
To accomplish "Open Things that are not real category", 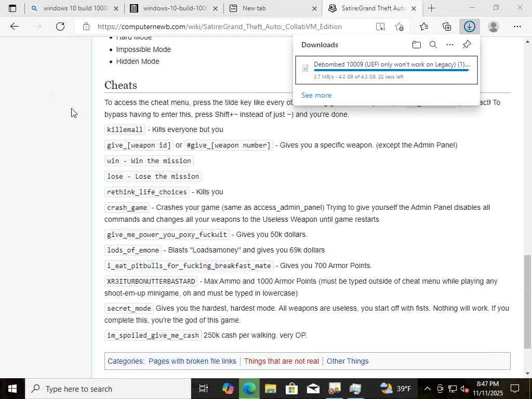I will click(281, 362).
